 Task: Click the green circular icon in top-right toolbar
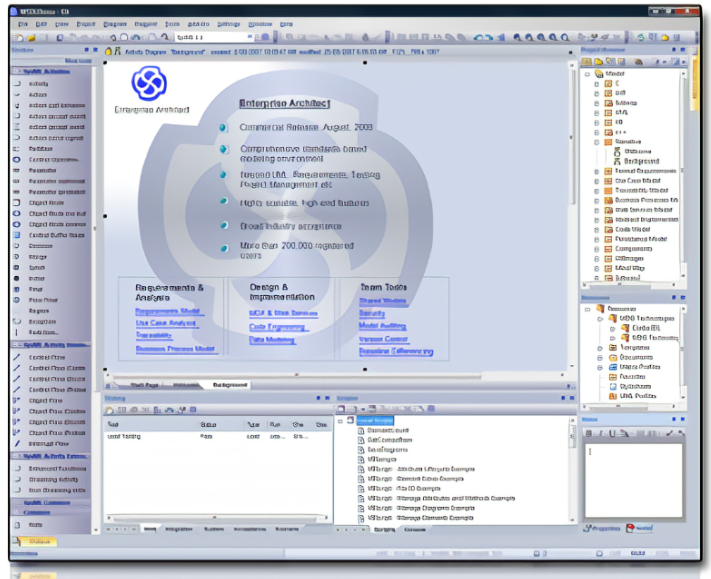[641, 38]
